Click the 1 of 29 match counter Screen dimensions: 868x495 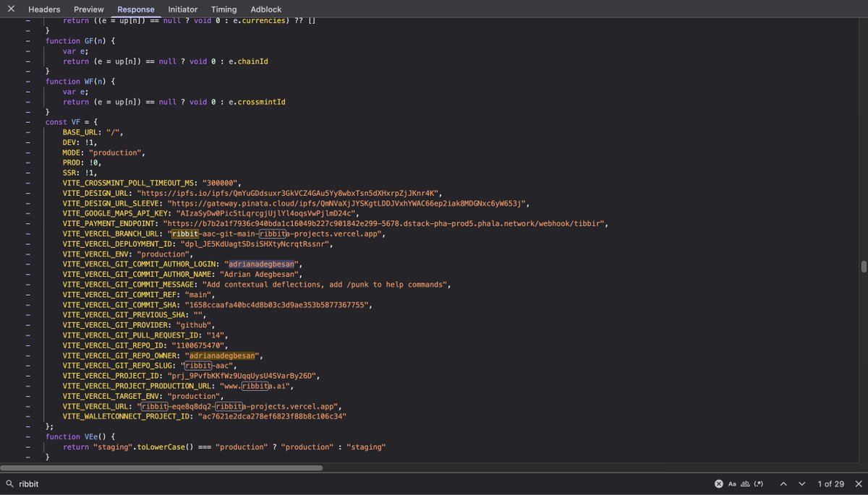(x=830, y=483)
